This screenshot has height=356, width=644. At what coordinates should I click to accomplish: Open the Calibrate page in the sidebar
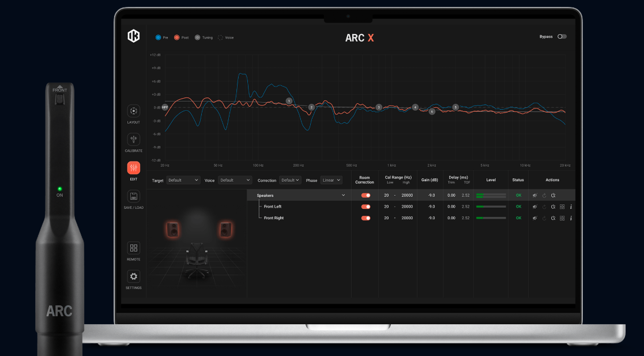click(x=134, y=140)
